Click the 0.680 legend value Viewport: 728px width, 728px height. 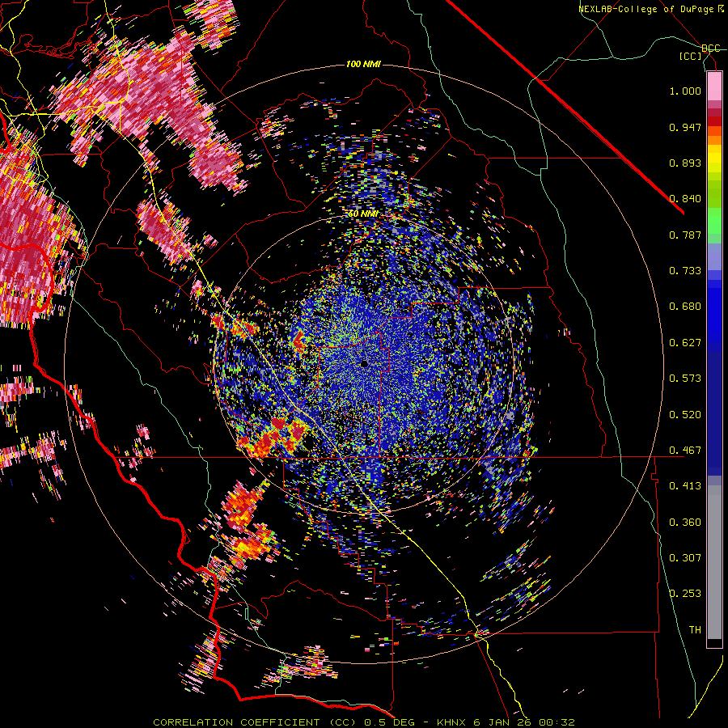pos(685,307)
